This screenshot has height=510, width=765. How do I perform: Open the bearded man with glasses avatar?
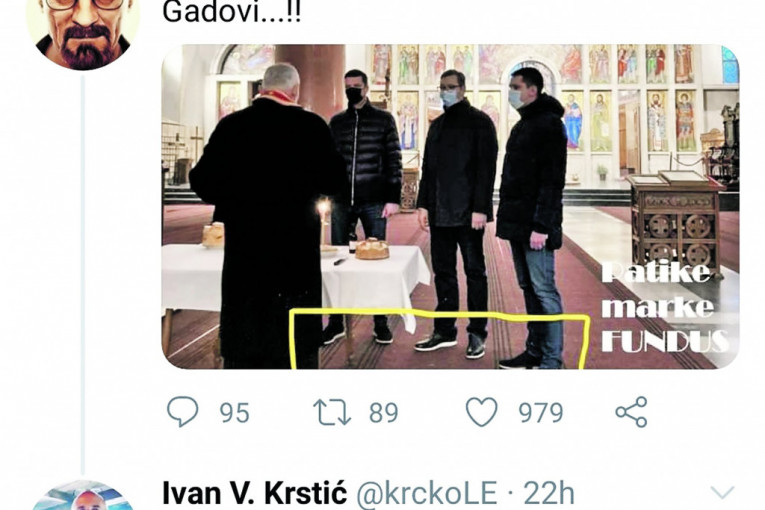(82, 32)
